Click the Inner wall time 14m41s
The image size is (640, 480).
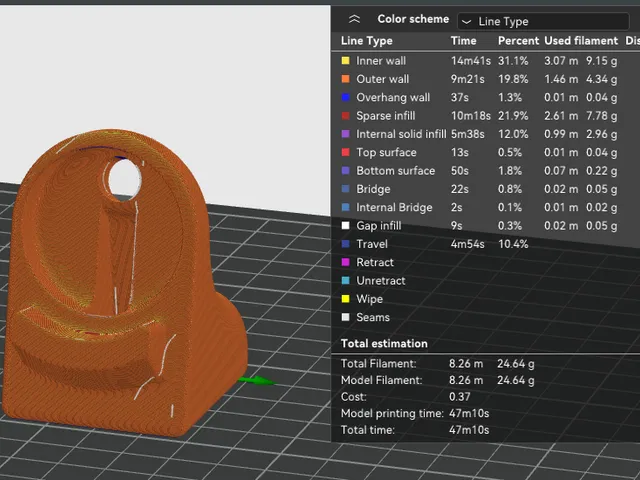471,61
